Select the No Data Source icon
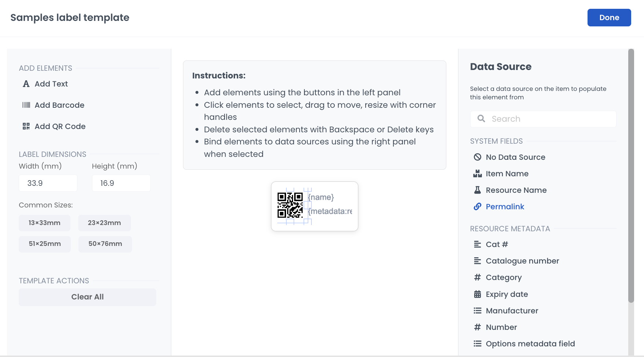Viewport: 644px width, 357px height. (x=477, y=157)
